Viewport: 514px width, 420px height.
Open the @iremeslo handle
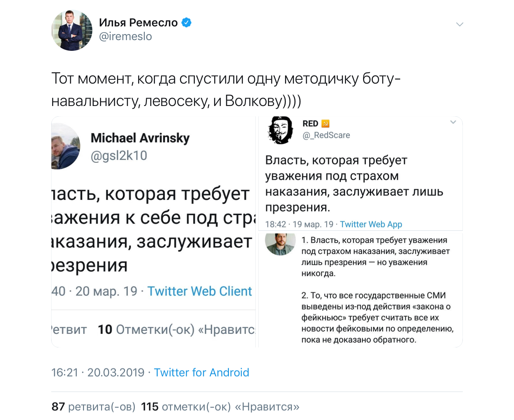[x=125, y=36]
